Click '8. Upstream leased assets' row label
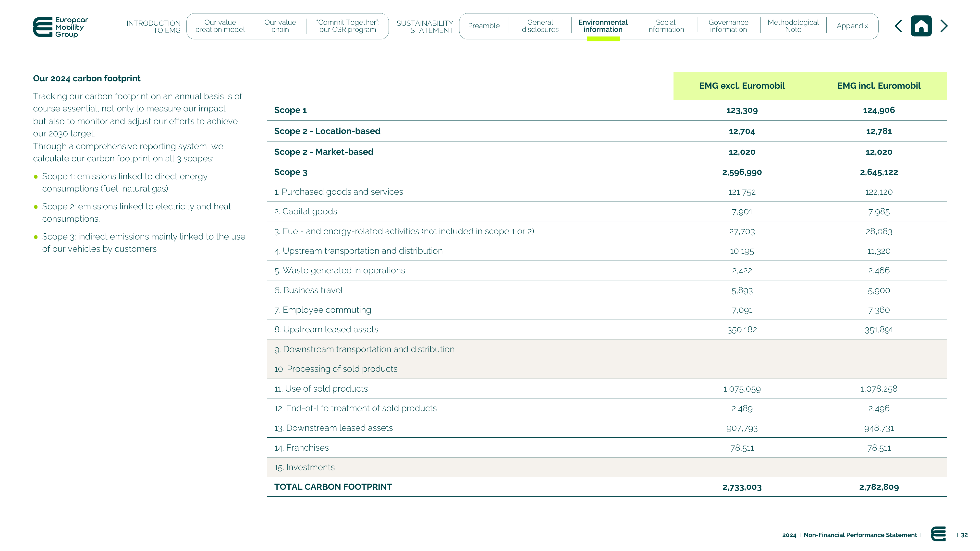This screenshot has height=551, width=980. point(326,330)
